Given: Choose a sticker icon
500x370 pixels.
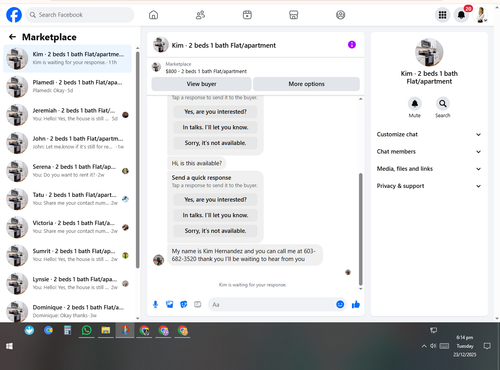Looking at the screenshot, I should coord(184,304).
